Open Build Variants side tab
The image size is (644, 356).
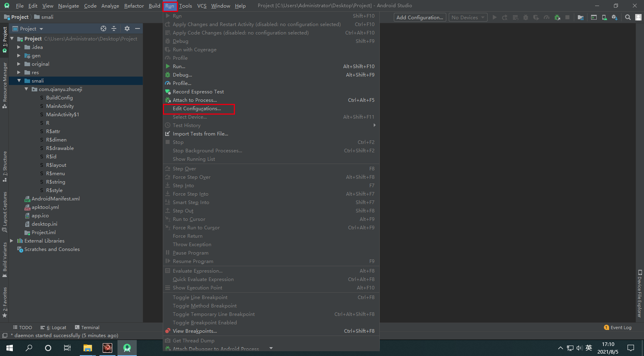point(5,260)
